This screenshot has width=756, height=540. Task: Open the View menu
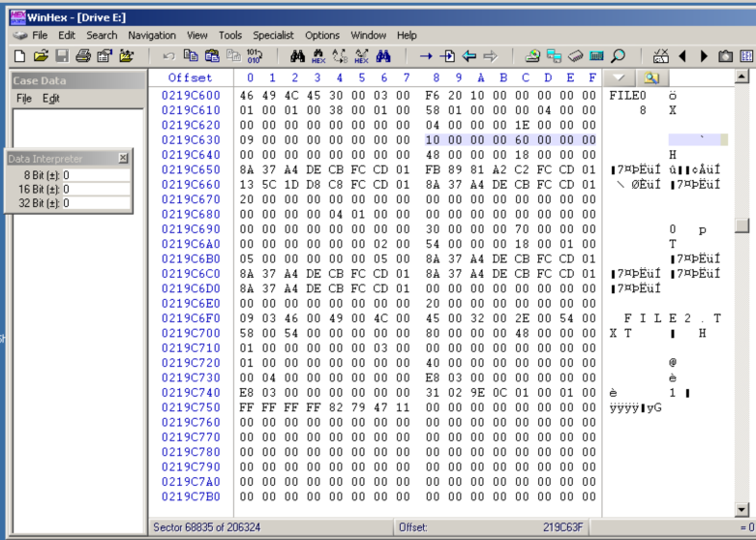coord(197,35)
